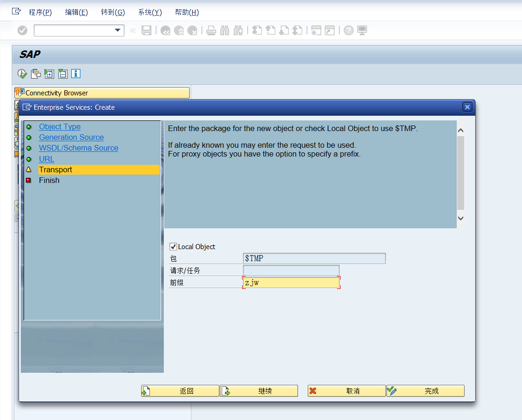Click the Find Next binoculars icon

click(x=238, y=30)
